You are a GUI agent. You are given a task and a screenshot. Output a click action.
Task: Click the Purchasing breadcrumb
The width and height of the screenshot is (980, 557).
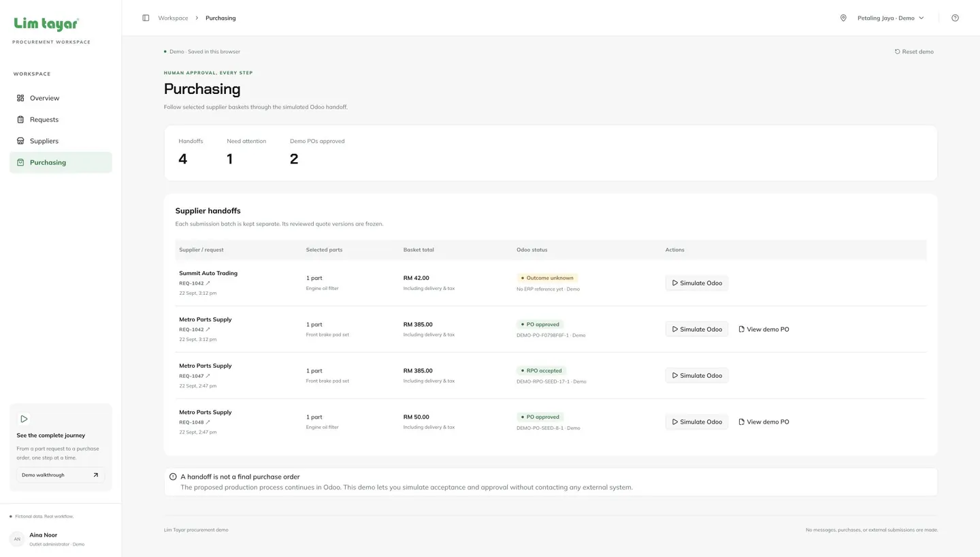[220, 18]
